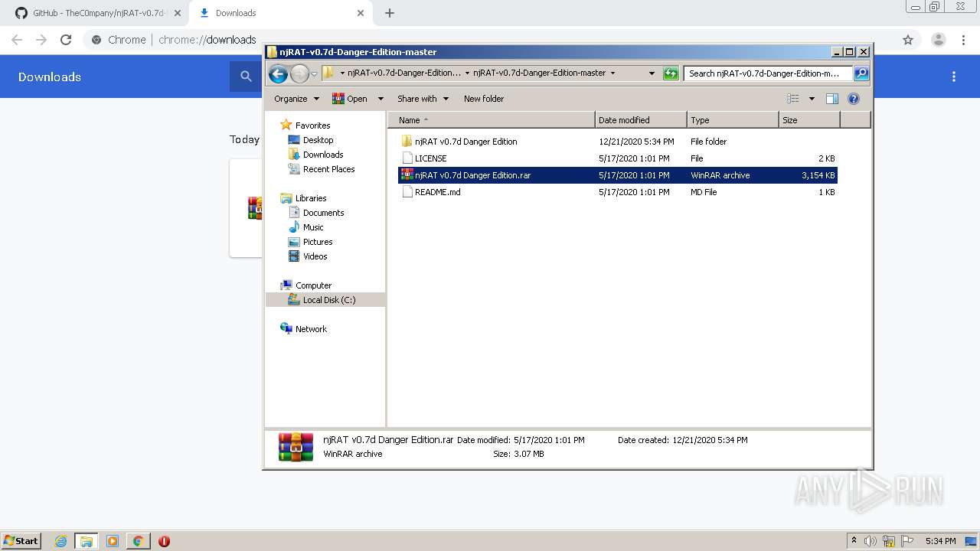Image resolution: width=980 pixels, height=551 pixels.
Task: Click Chrome's forward navigation arrow
Action: (41, 40)
